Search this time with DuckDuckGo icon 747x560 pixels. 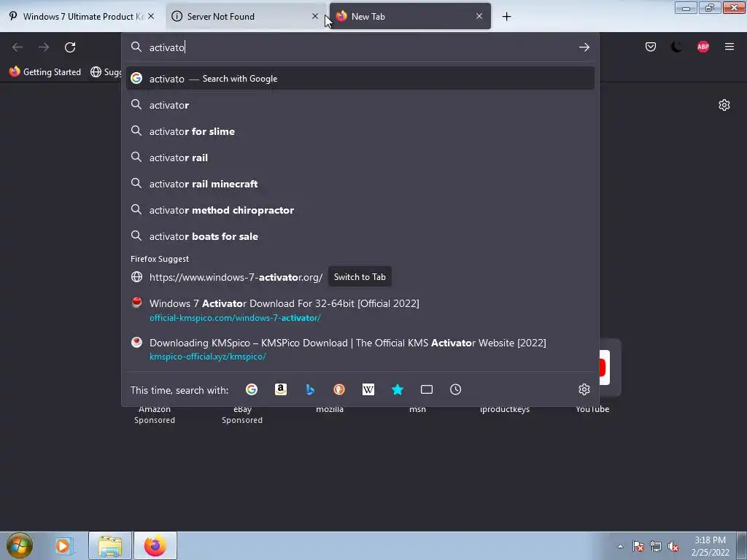point(339,389)
